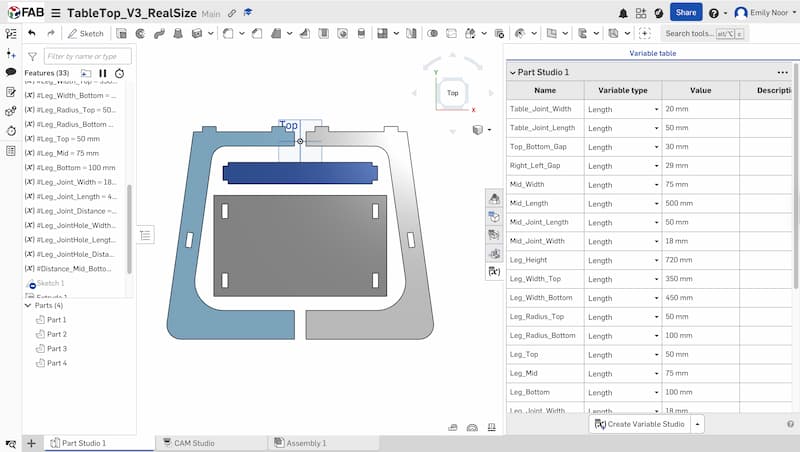
Task: Open the Part Studio 1 three-dot menu
Action: (783, 72)
